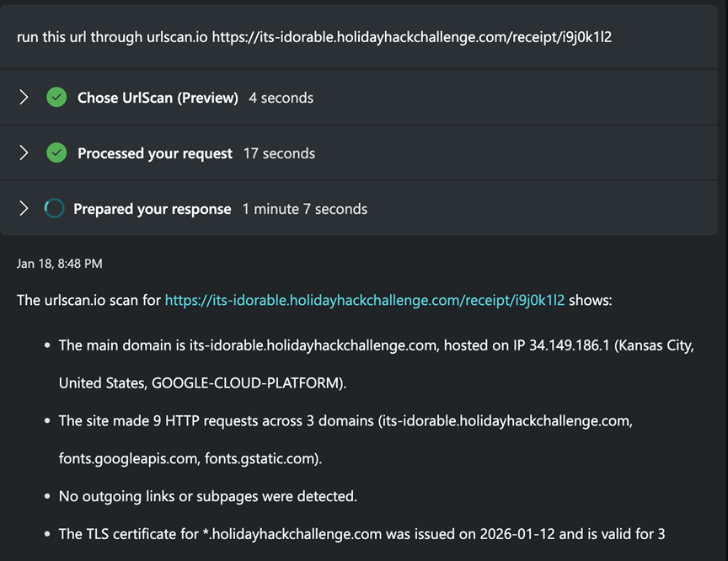This screenshot has width=728, height=561.
Task: Click the bullet mentioning IP 34.149.186.1
Action: (x=376, y=345)
